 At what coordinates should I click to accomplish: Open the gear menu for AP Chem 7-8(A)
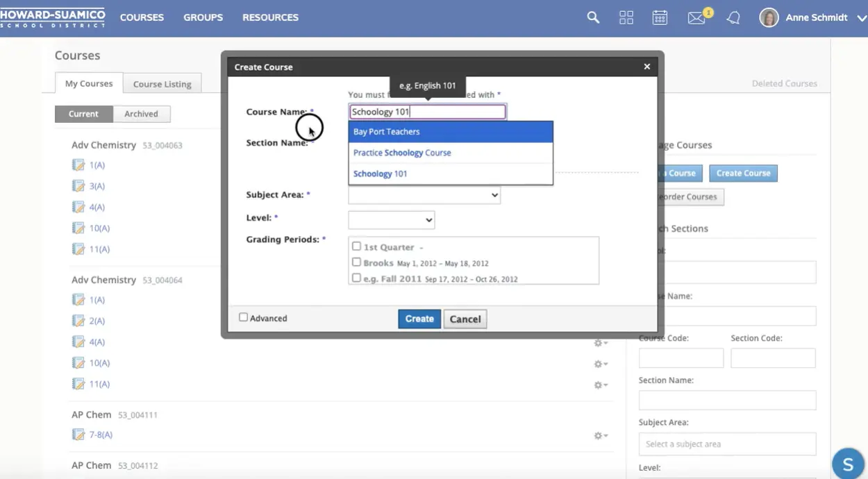(x=600, y=436)
